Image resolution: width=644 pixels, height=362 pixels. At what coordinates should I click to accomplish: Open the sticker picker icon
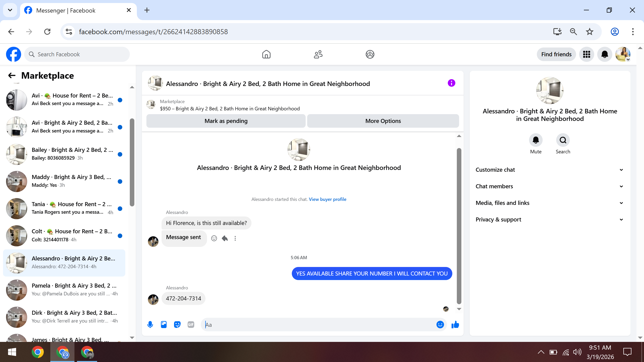(177, 325)
